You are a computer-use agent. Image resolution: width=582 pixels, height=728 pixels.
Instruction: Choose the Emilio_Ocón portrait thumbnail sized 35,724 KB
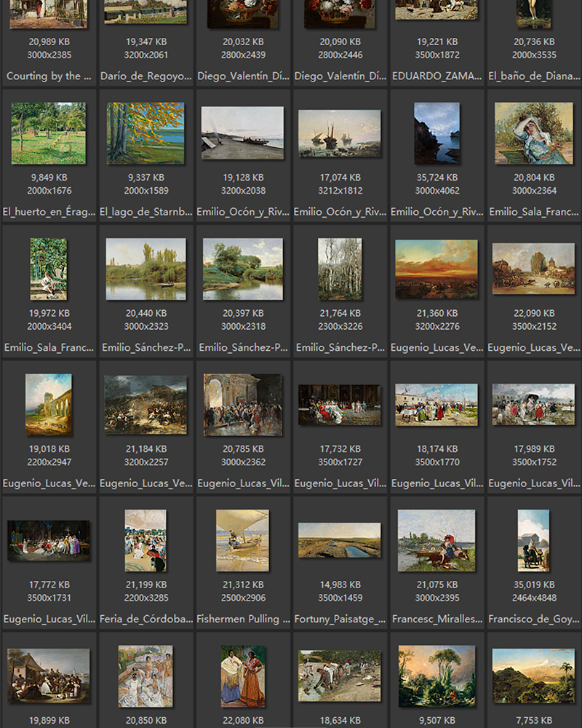click(436, 132)
